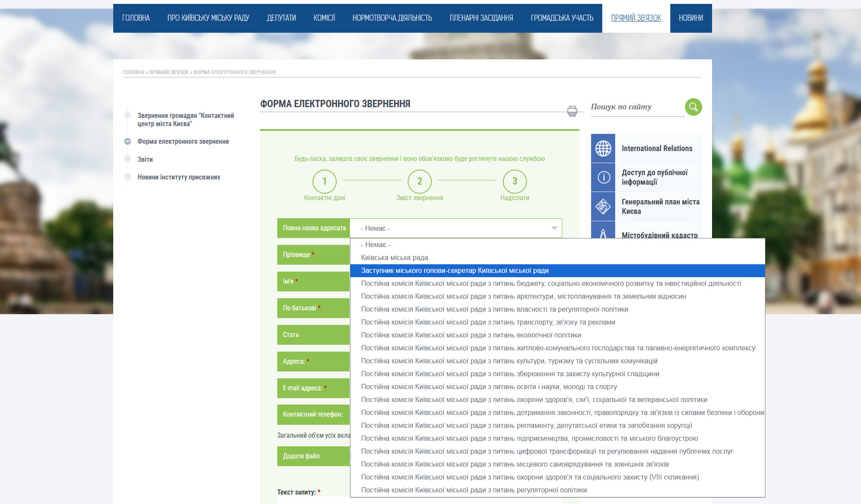Image resolution: width=861 pixels, height=504 pixels.
Task: Click step 1 Контактні дані circle
Action: [x=324, y=181]
